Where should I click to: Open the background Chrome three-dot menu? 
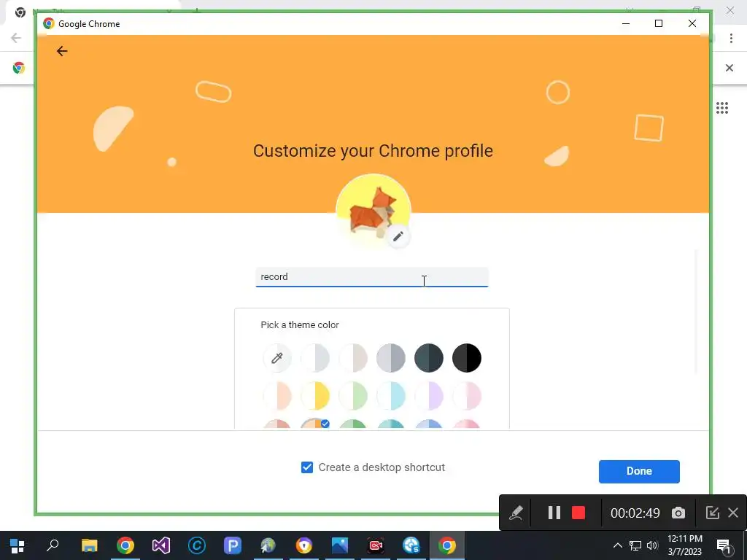(731, 38)
